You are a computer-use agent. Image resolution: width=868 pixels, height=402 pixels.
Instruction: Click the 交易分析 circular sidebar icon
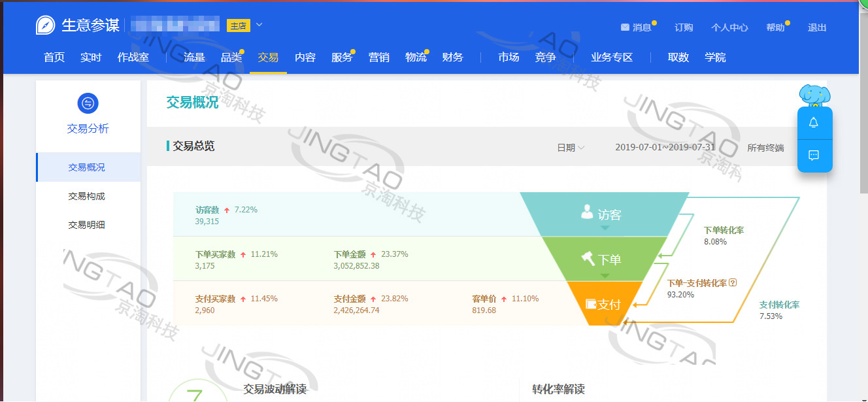pos(88,103)
